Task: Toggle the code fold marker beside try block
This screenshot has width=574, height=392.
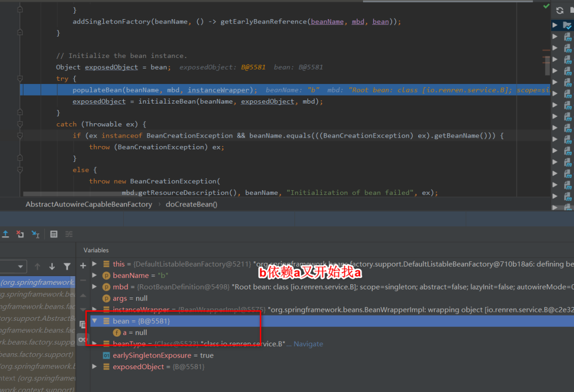Action: point(20,79)
